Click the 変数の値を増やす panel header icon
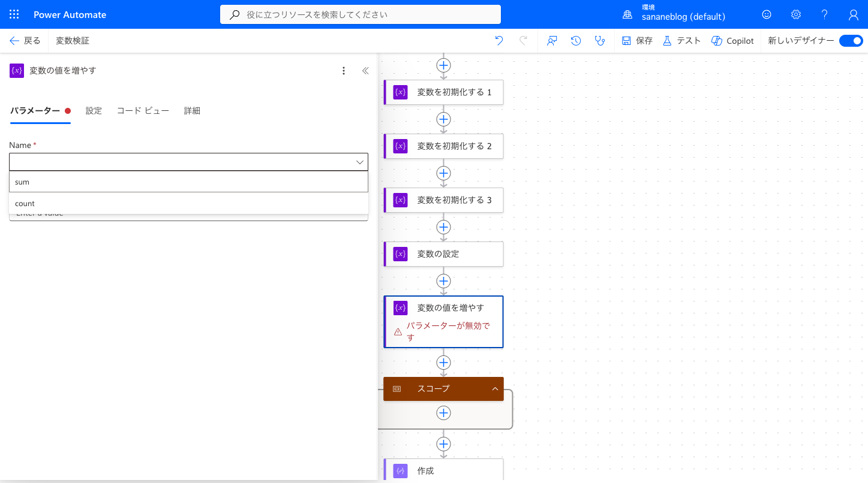Screen dimensions: 868x483 coord(17,71)
